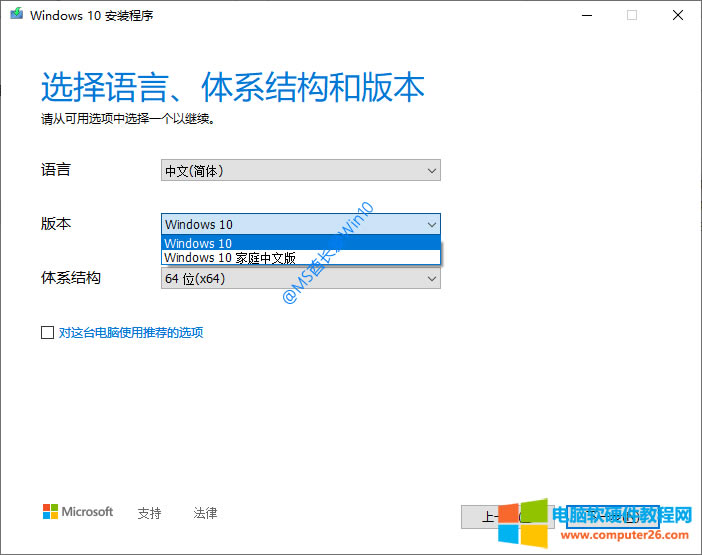This screenshot has height=555, width=702.
Task: Close the Windows 10 安装程序 window
Action: [678, 15]
